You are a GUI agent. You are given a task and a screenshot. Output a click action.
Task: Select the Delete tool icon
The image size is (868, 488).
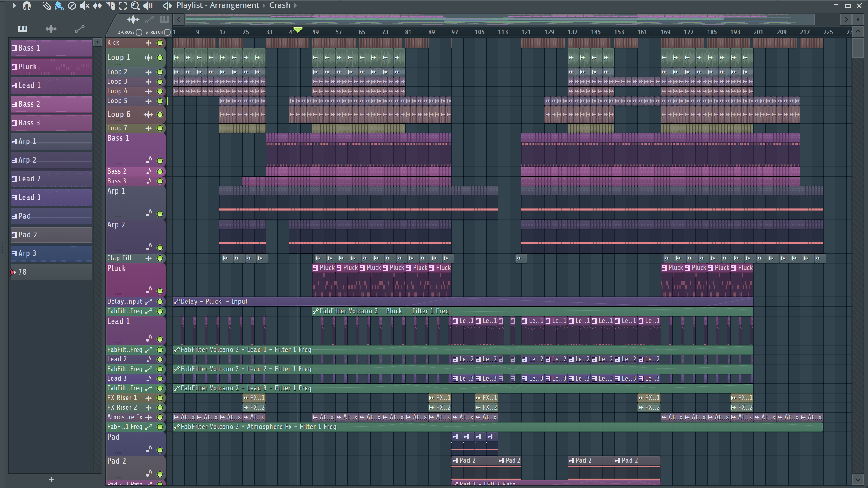[x=72, y=6]
